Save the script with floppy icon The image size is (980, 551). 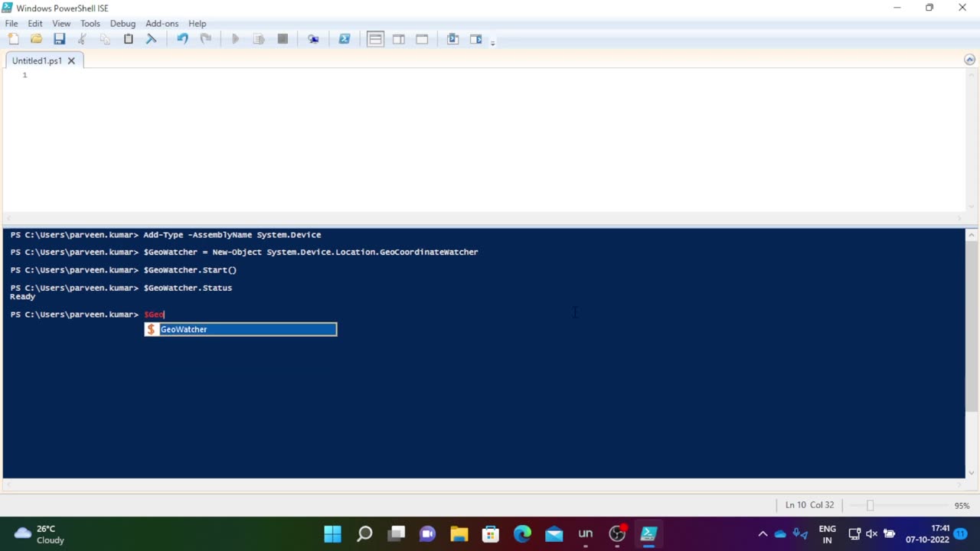point(59,39)
